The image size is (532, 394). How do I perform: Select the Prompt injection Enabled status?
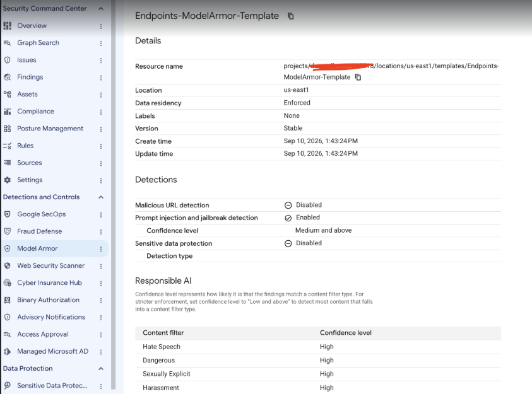click(302, 217)
